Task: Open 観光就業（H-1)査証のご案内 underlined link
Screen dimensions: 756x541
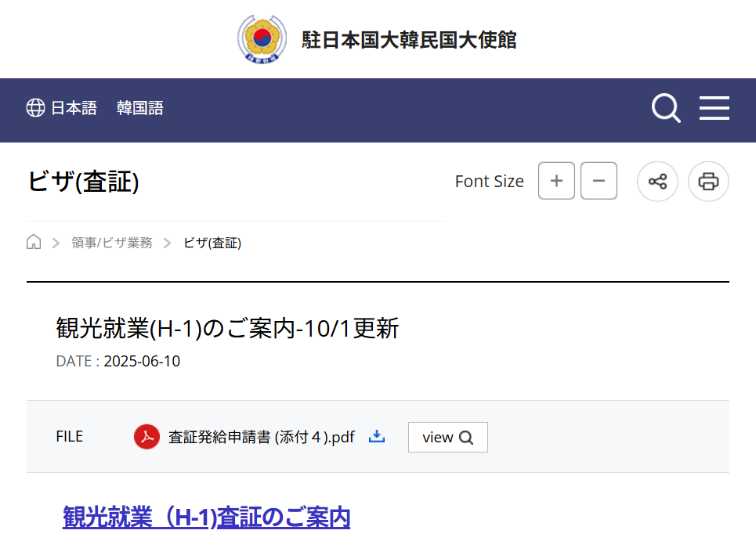Action: coord(206,517)
